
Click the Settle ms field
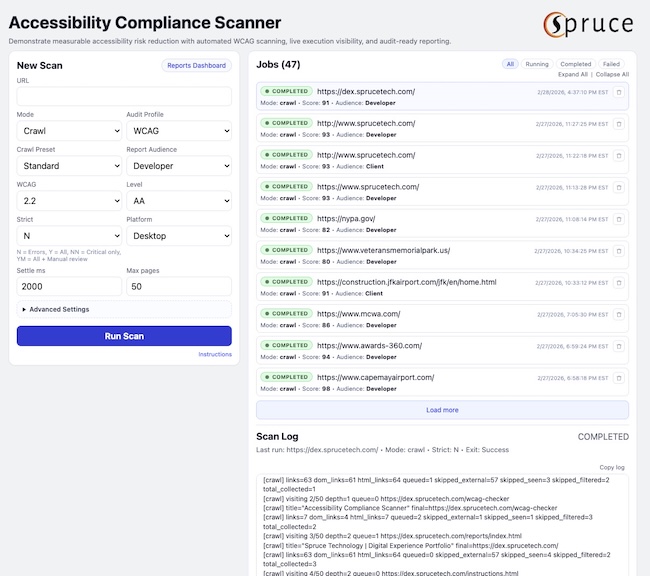[69, 287]
